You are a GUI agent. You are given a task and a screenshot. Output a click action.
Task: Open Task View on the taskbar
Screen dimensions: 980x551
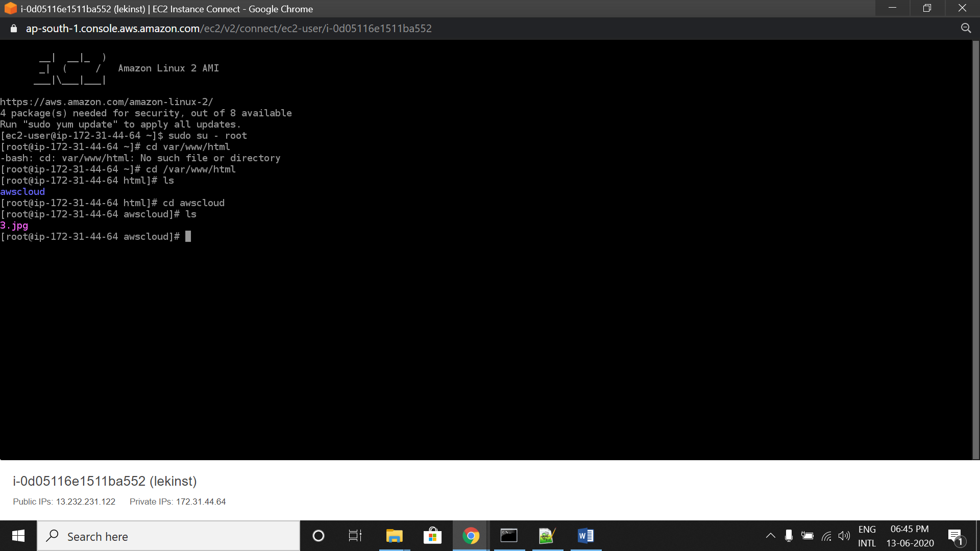[355, 536]
